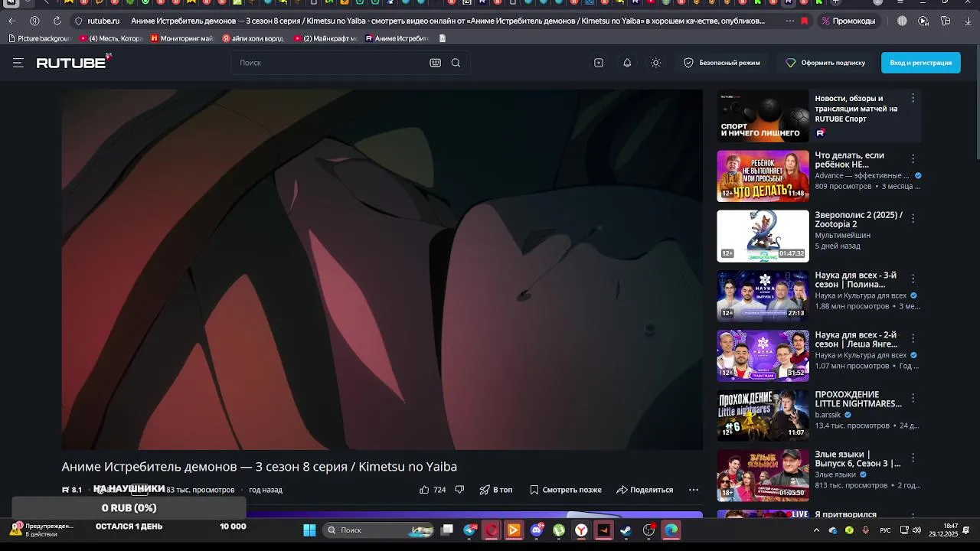Open (2) Майнкрафт bookmark
Viewport: 980px width, 551px height.
(325, 38)
